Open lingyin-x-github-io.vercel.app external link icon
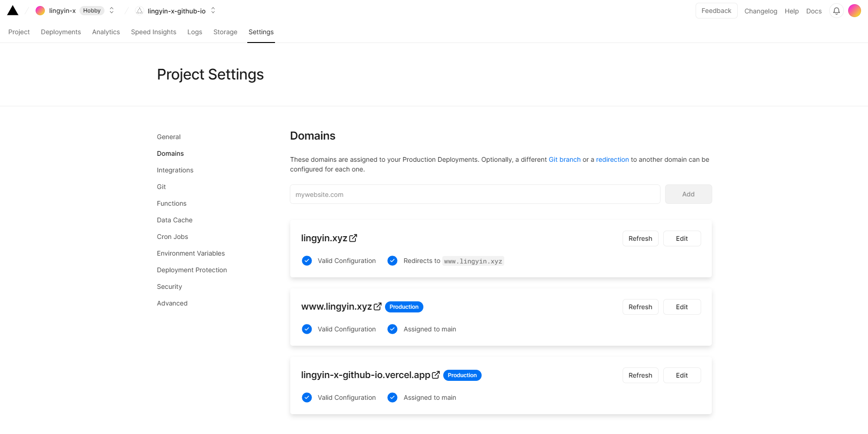 pos(436,375)
